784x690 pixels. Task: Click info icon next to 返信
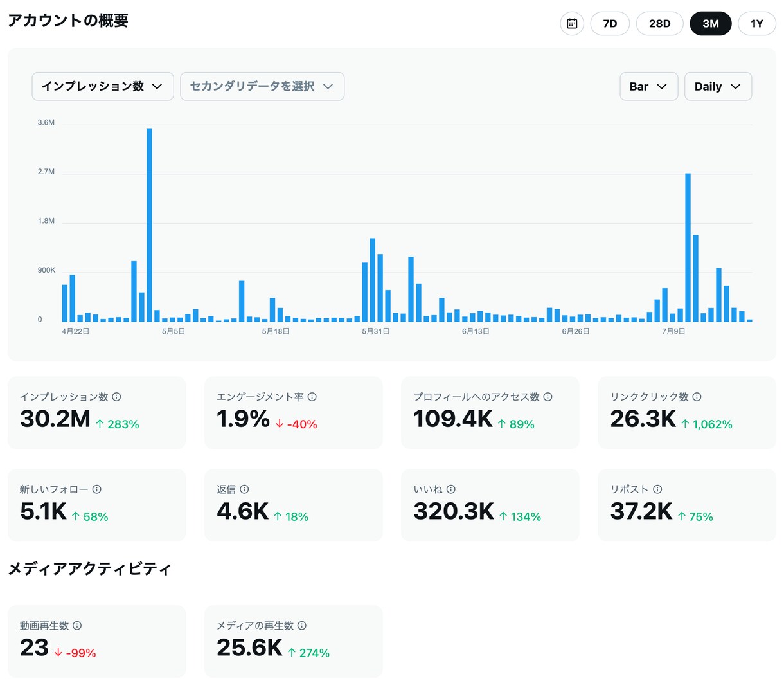(x=244, y=489)
